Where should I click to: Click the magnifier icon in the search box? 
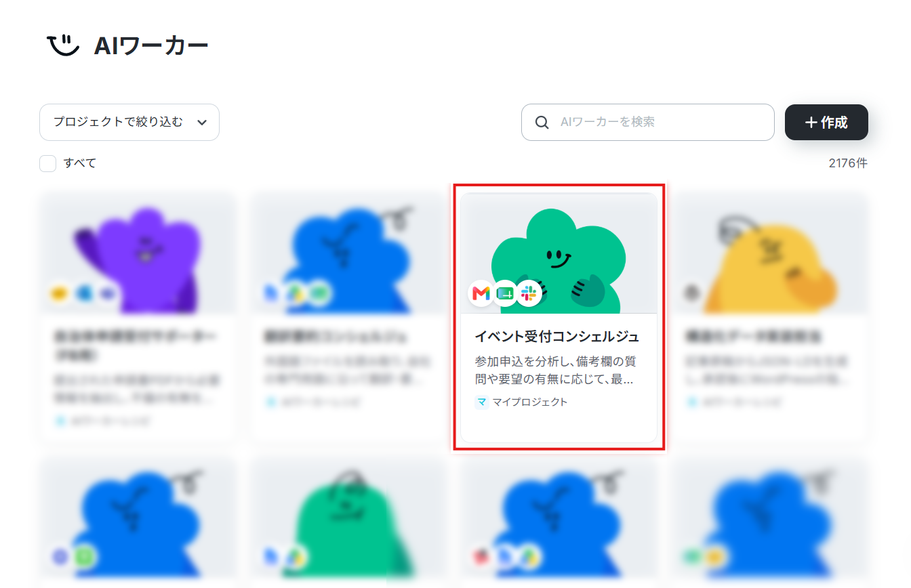542,123
